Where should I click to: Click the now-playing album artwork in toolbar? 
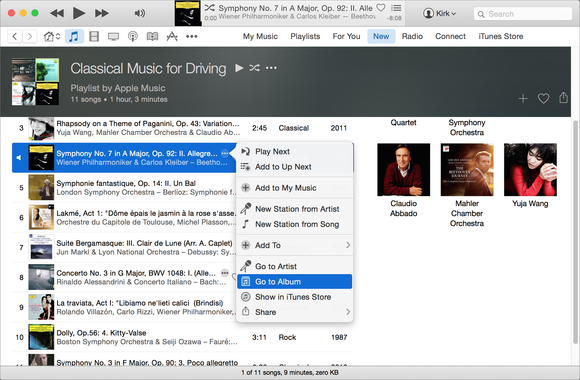[x=188, y=13]
